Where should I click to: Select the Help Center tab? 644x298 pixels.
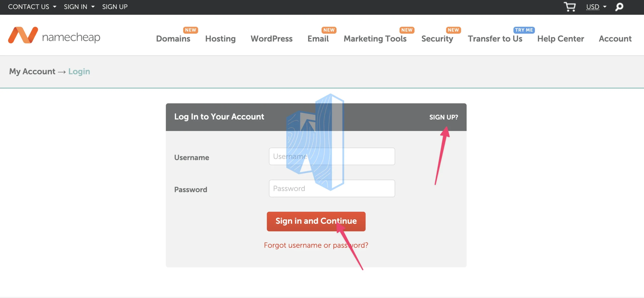[560, 38]
